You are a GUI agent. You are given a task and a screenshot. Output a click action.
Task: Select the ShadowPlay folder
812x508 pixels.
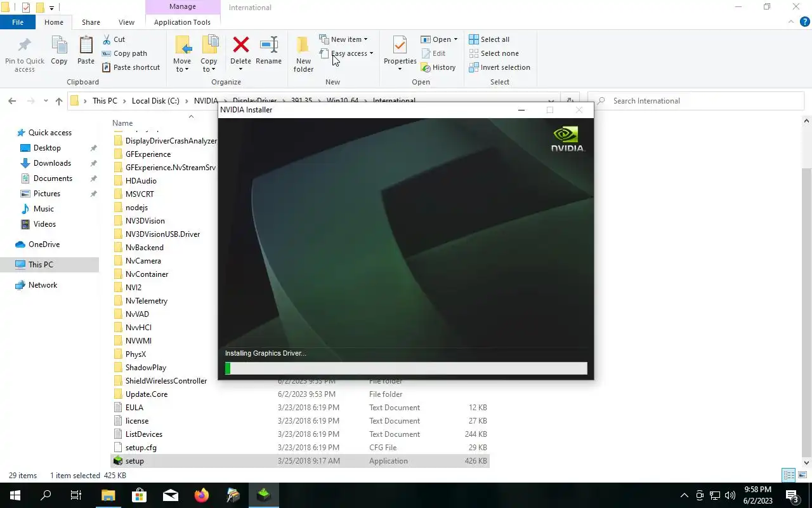pyautogui.click(x=146, y=368)
